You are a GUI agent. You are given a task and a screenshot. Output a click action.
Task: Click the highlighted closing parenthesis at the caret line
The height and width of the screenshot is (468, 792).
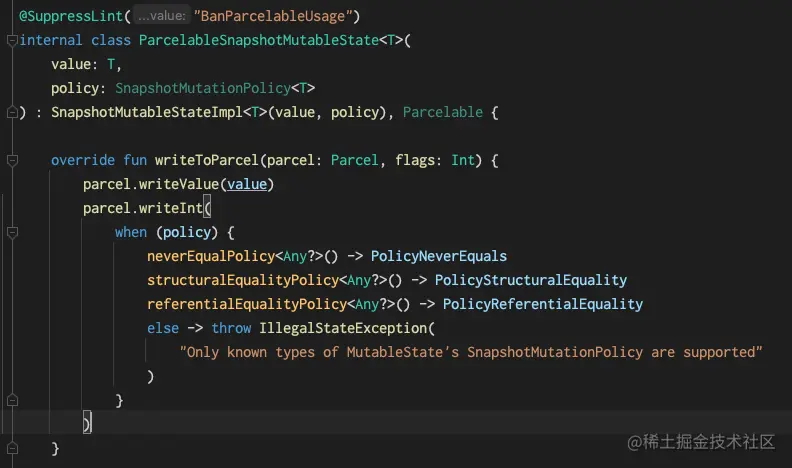pos(87,423)
